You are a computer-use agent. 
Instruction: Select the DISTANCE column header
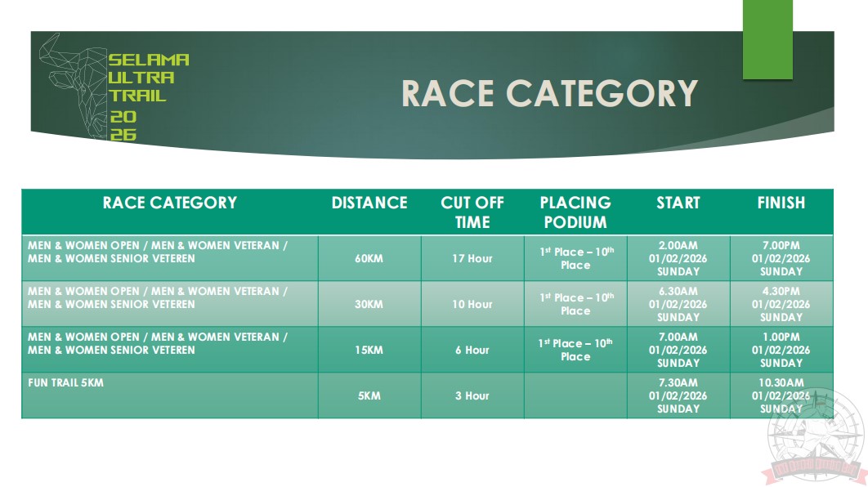pyautogui.click(x=369, y=203)
